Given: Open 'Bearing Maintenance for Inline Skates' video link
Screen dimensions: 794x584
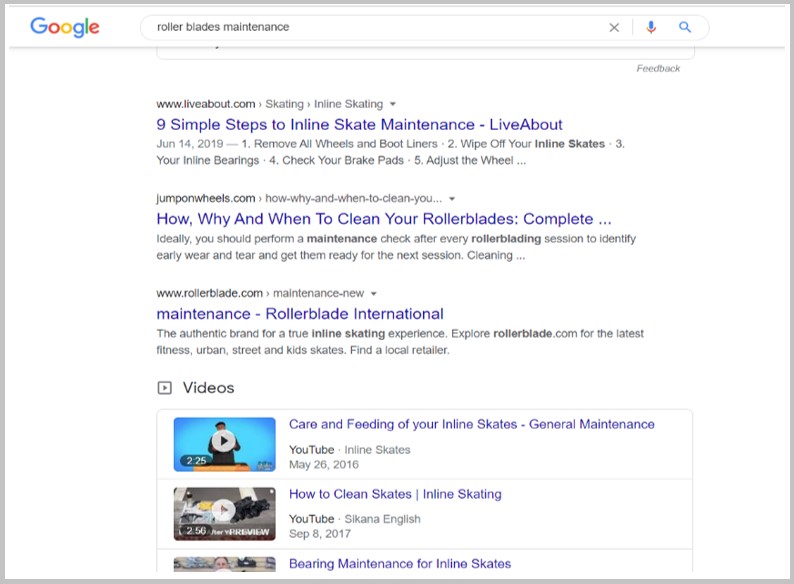Looking at the screenshot, I should [400, 563].
